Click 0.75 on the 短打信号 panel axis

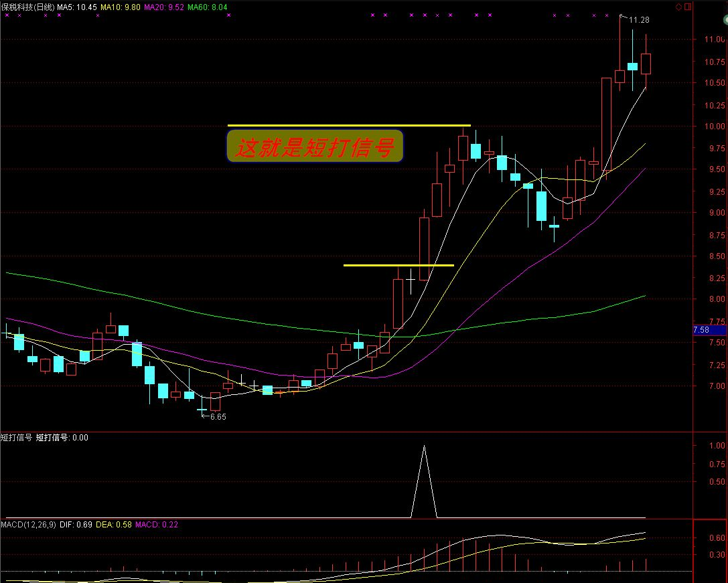(717, 464)
